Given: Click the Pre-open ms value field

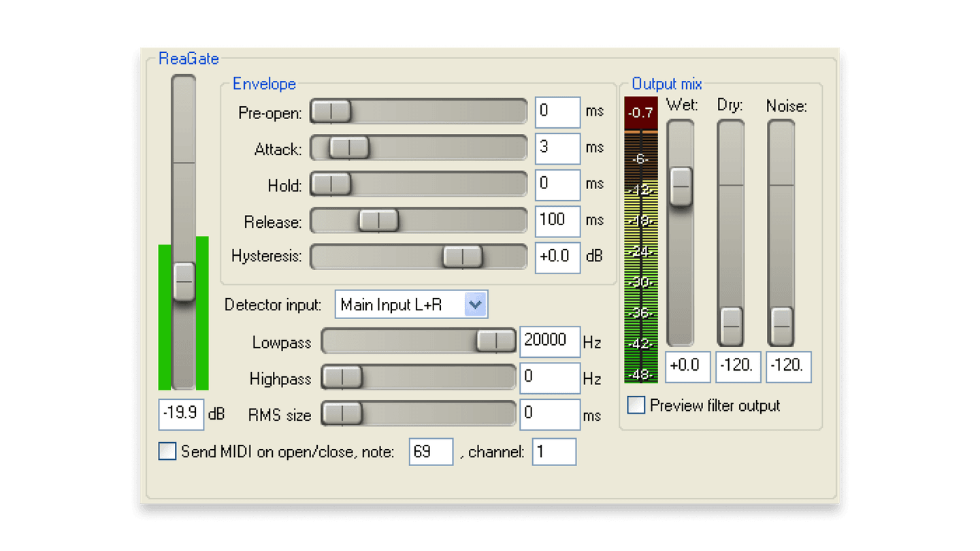Looking at the screenshot, I should (x=557, y=112).
